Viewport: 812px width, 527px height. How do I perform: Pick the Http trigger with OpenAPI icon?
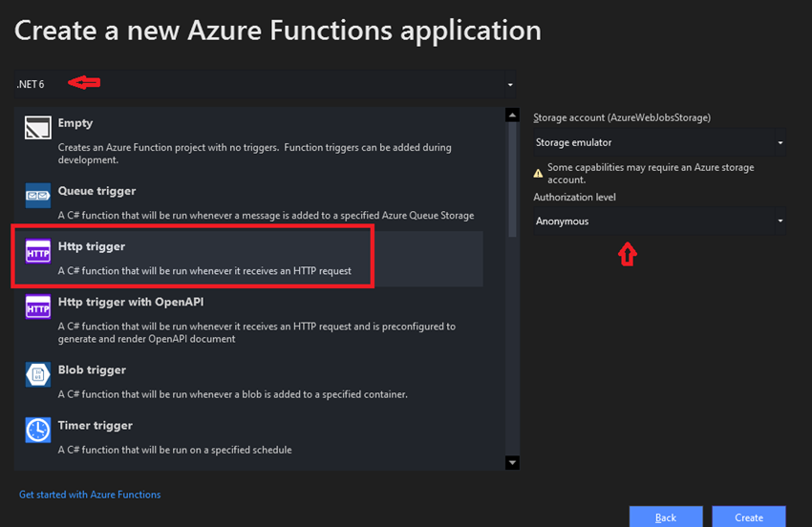click(38, 306)
